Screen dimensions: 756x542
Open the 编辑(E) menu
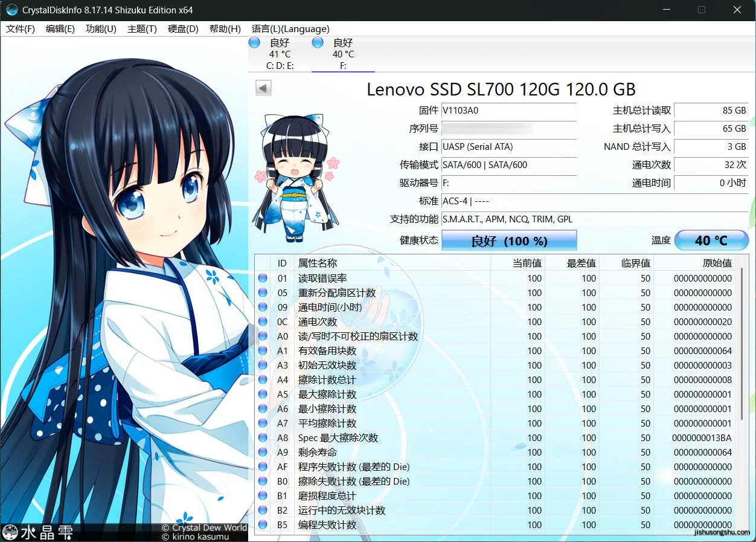click(x=60, y=29)
